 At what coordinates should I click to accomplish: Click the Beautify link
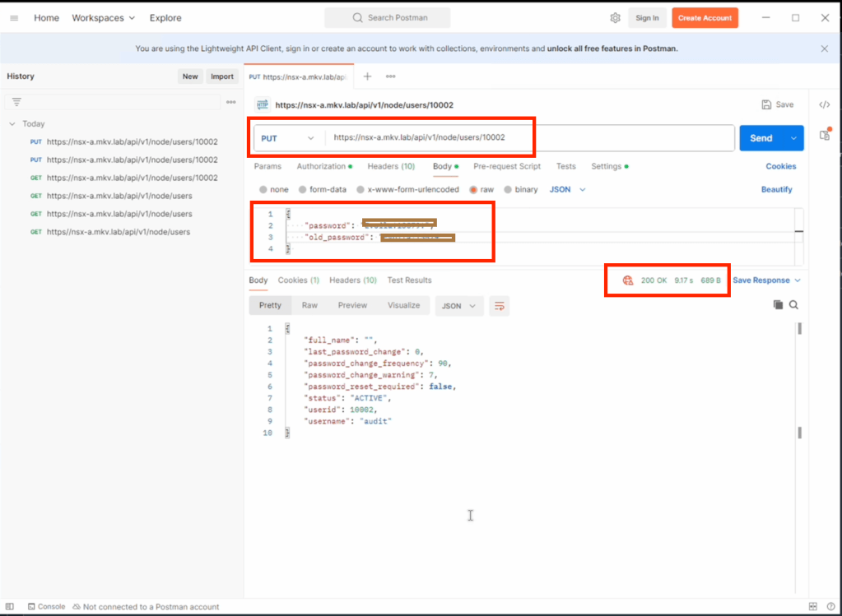point(776,189)
